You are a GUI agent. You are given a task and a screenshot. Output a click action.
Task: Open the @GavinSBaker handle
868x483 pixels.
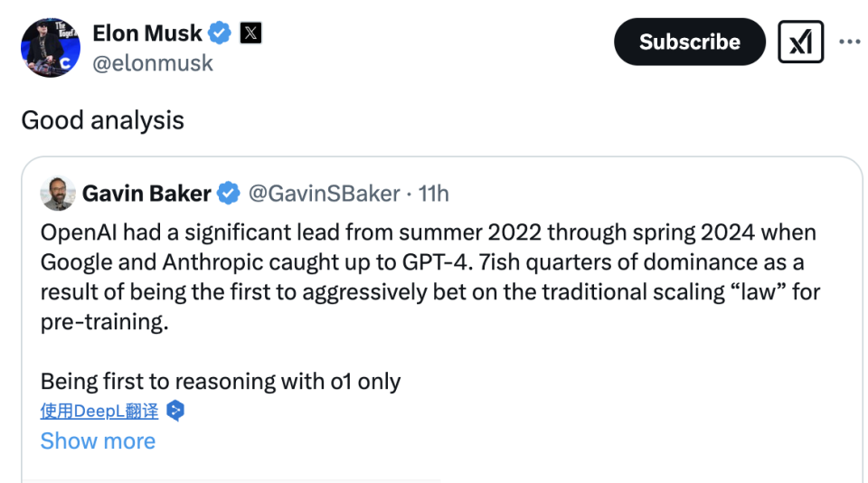pyautogui.click(x=325, y=194)
